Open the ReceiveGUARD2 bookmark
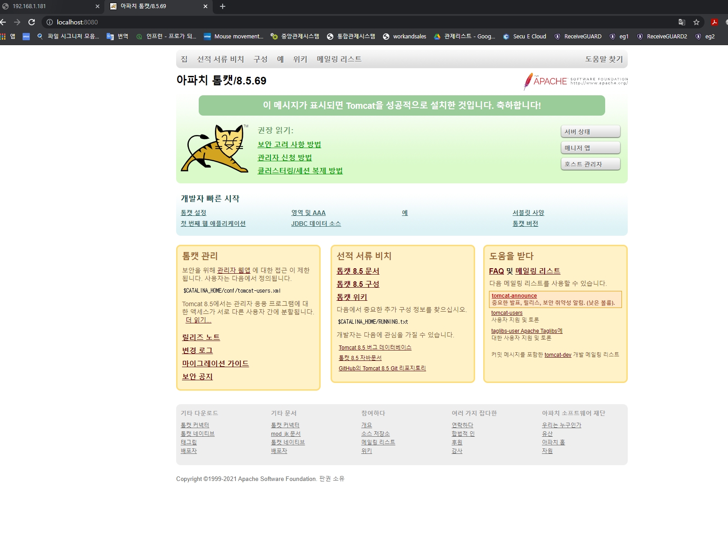The height and width of the screenshot is (560, 728). pyautogui.click(x=662, y=37)
